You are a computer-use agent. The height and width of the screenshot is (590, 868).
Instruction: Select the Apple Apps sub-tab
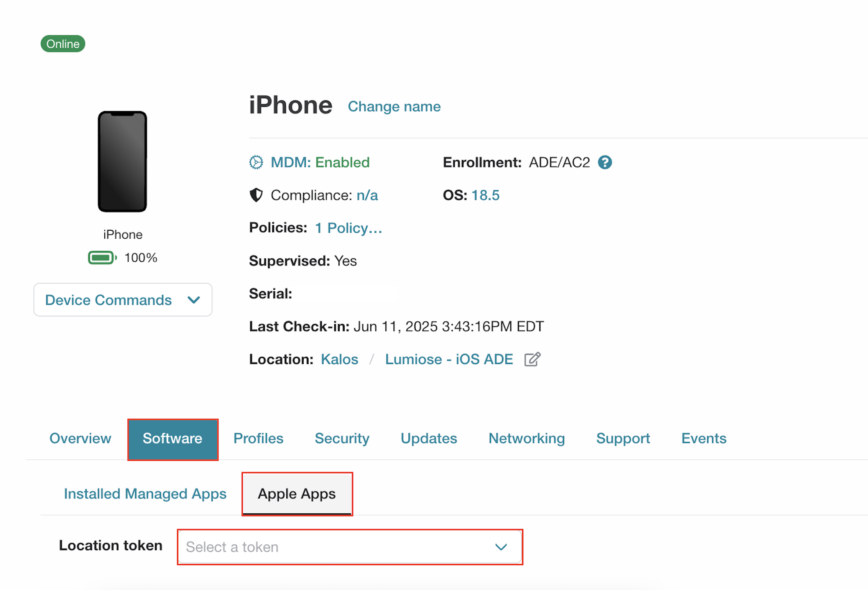tap(297, 494)
